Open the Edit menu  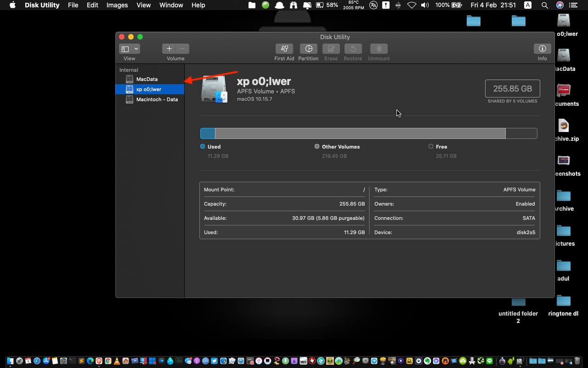(92, 5)
